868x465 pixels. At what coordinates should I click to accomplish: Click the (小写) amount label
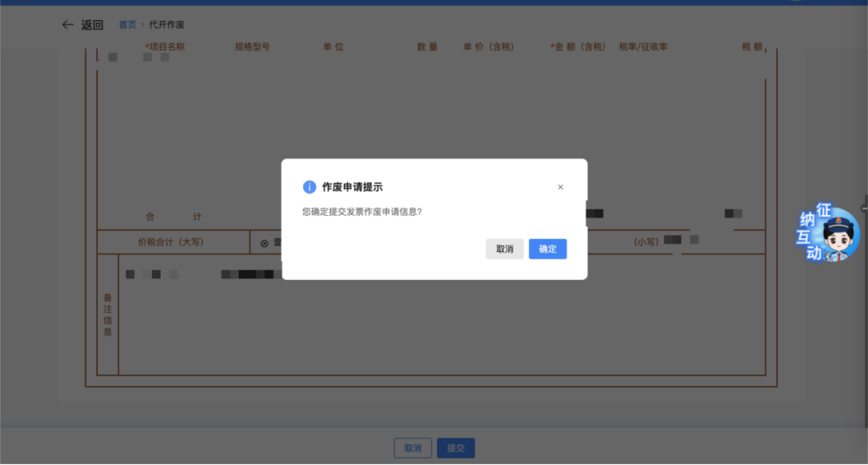646,242
